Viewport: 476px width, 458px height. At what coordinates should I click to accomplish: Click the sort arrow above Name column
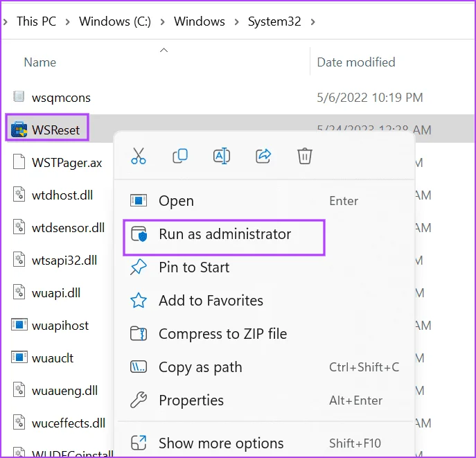[164, 50]
